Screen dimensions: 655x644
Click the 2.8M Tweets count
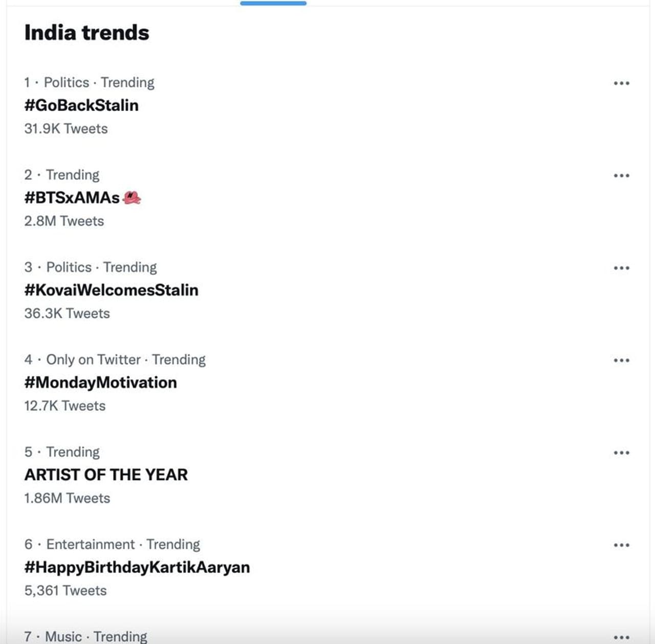click(x=64, y=221)
